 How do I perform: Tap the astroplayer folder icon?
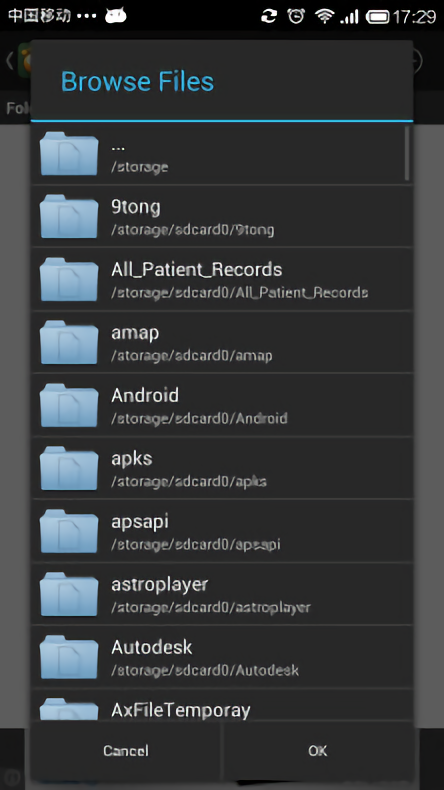tap(69, 595)
